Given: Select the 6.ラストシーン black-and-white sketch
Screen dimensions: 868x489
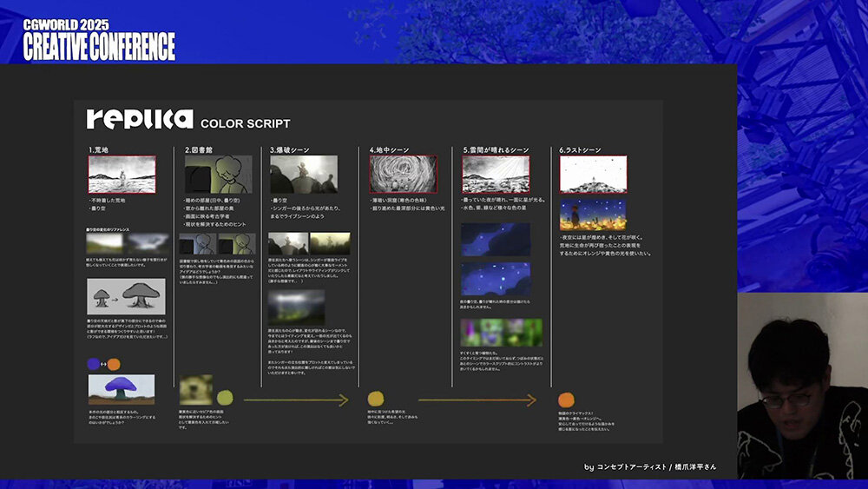Looking at the screenshot, I should tap(593, 175).
